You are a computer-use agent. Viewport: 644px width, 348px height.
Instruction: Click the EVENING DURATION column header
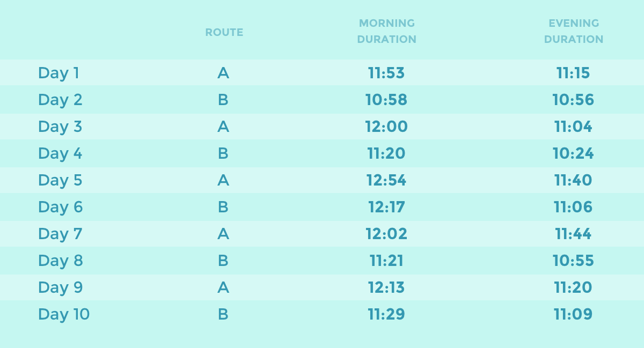pyautogui.click(x=574, y=31)
